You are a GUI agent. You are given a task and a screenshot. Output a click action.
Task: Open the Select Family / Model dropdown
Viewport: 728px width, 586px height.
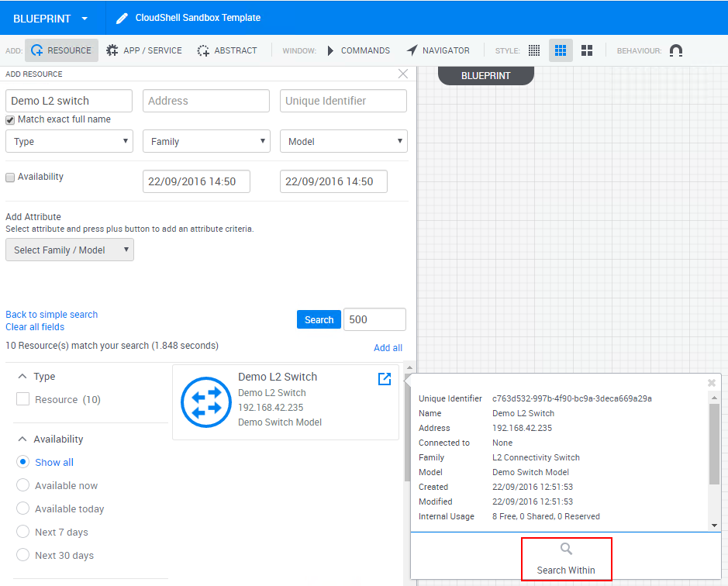70,250
